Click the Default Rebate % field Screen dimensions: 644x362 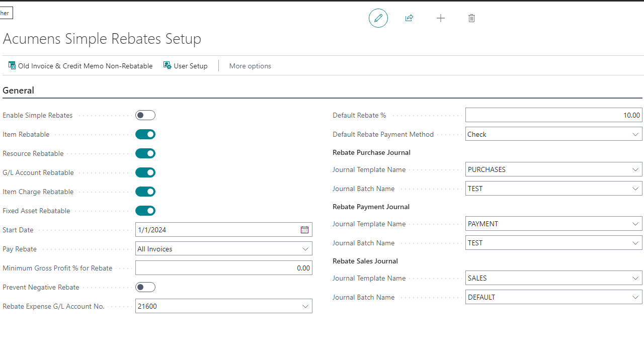click(553, 115)
